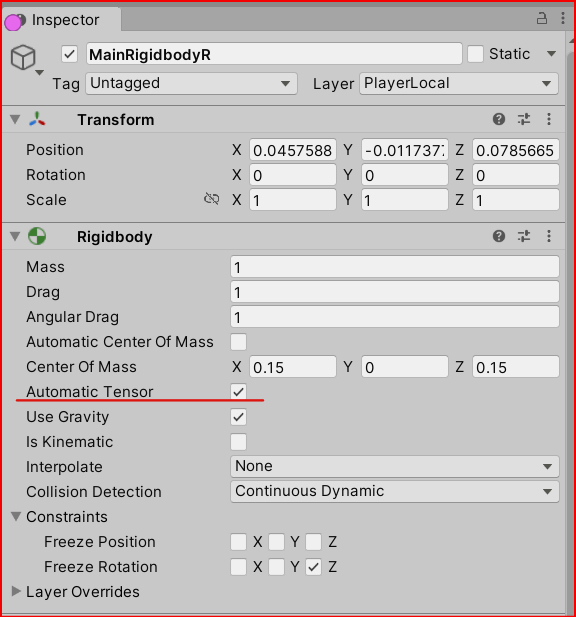The image size is (576, 617).
Task: Toggle the GameObject active checkbox
Action: [x=70, y=54]
